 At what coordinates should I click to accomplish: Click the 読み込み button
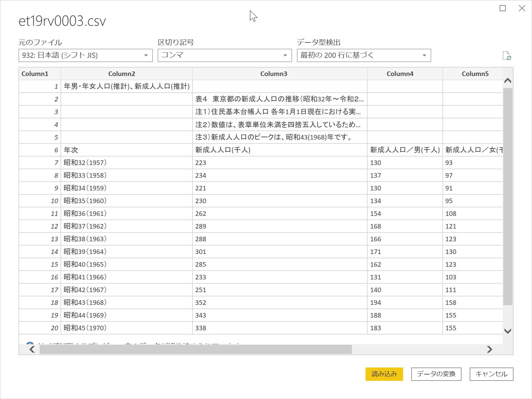click(384, 374)
